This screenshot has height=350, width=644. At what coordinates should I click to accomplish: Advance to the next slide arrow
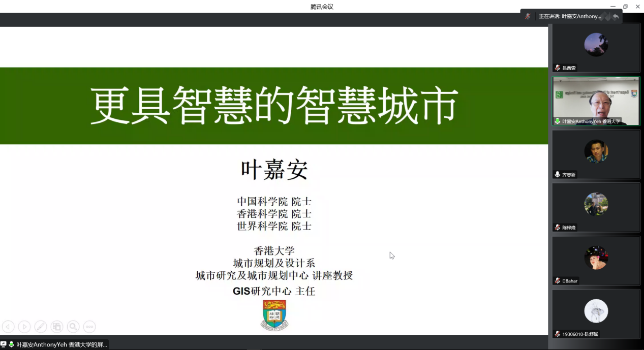tap(24, 327)
